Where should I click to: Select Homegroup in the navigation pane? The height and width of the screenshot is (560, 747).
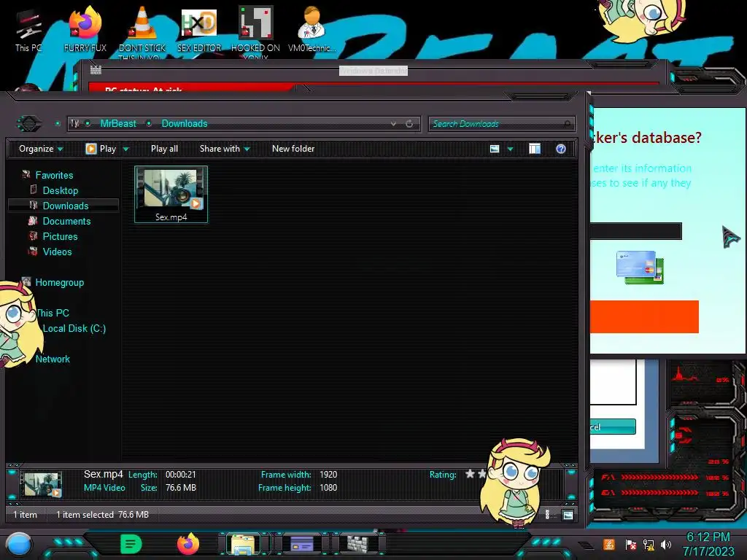(x=59, y=282)
